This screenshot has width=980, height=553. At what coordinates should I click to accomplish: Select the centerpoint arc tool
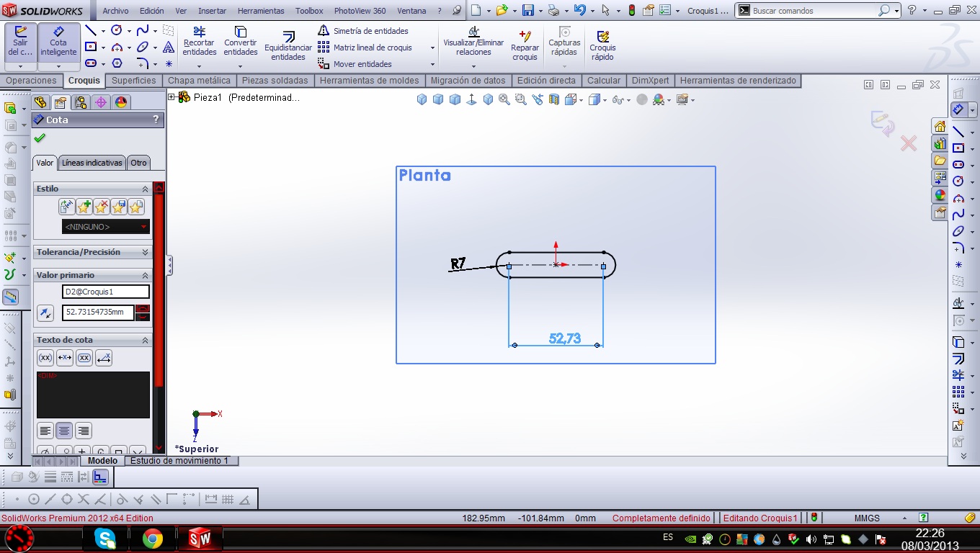coord(117,47)
